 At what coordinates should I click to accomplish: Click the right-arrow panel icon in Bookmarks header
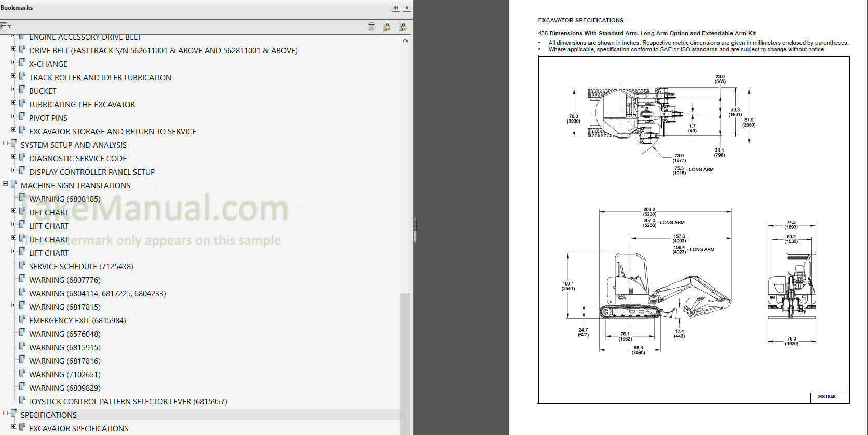(407, 8)
